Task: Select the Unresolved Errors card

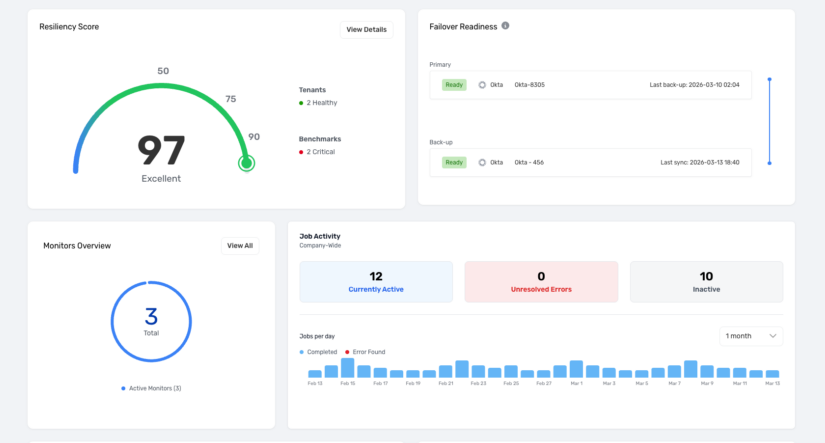Action: click(x=541, y=282)
